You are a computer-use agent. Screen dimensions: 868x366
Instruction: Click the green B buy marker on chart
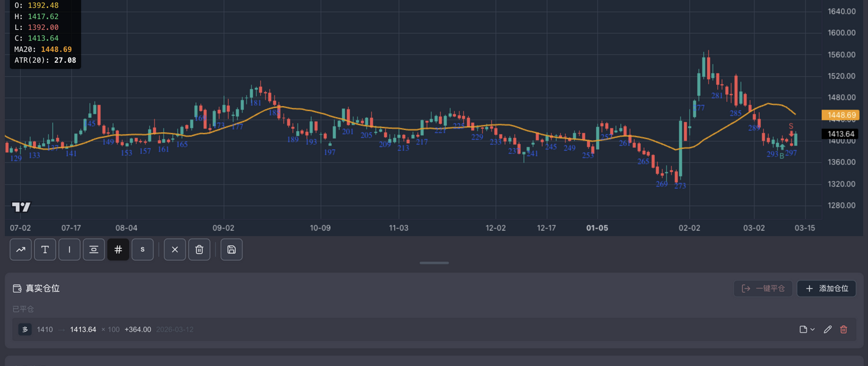pos(782,156)
